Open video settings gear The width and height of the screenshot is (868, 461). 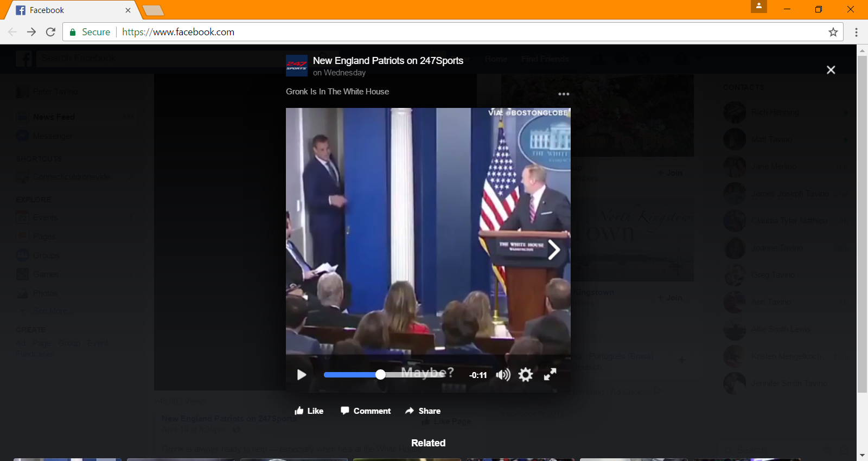pos(526,375)
